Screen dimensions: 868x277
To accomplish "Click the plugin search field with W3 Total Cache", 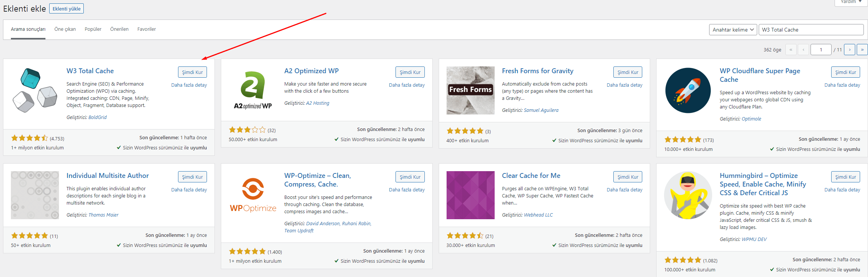I will pos(811,30).
